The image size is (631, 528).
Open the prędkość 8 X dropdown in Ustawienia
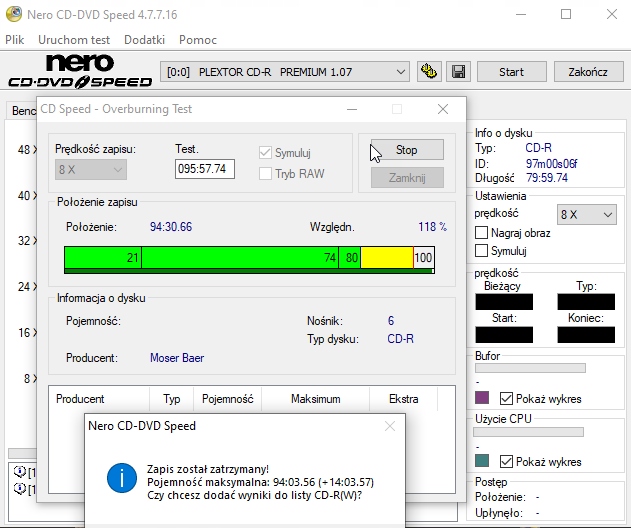[x=587, y=214]
